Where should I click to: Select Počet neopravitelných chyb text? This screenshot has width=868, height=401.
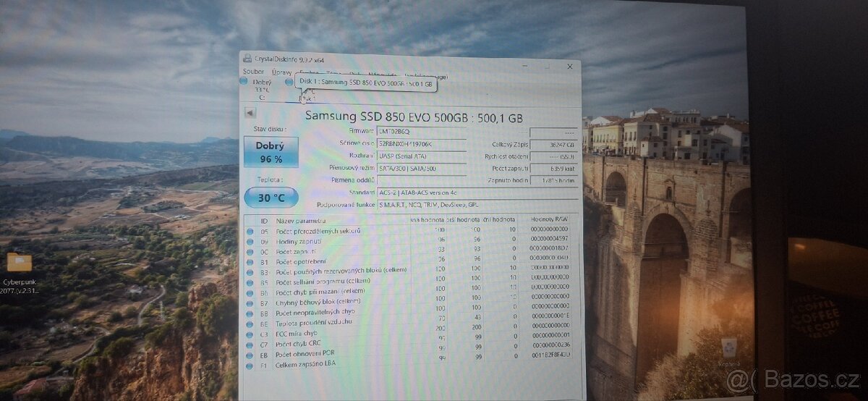[315, 312]
